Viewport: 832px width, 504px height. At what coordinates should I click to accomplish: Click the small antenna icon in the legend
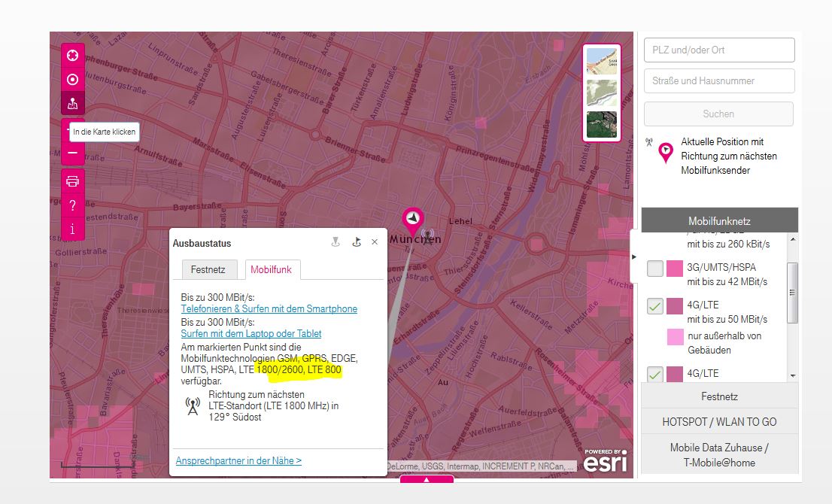click(649, 142)
